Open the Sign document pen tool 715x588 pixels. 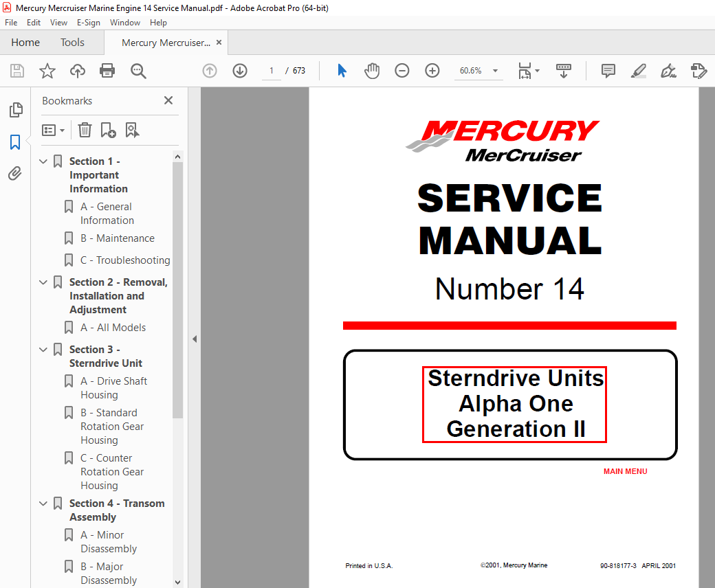pyautogui.click(x=668, y=71)
